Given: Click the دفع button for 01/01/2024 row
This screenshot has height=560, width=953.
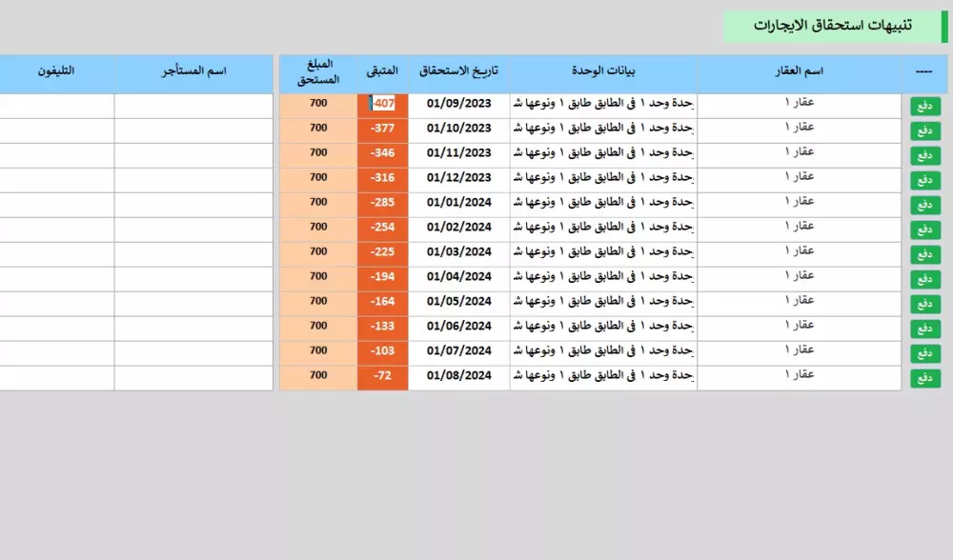Looking at the screenshot, I should click(924, 204).
